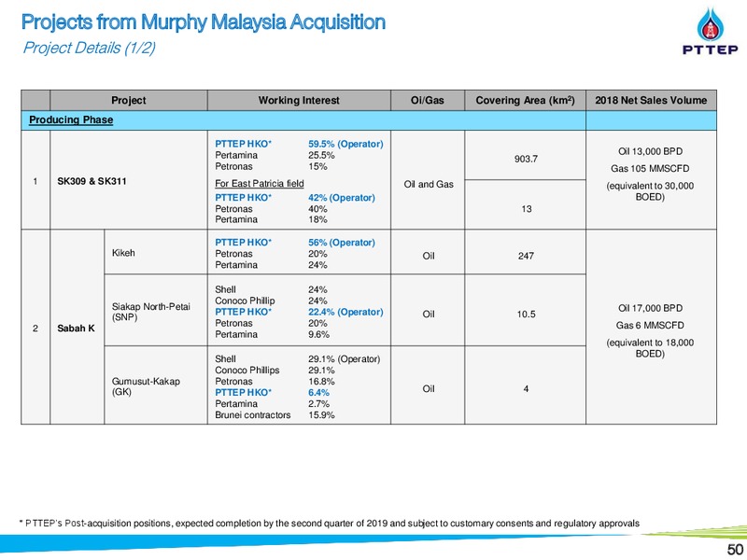This screenshot has width=747, height=560.
Task: Click the 'Covering Area (km²)' column header
Action: 525,101
